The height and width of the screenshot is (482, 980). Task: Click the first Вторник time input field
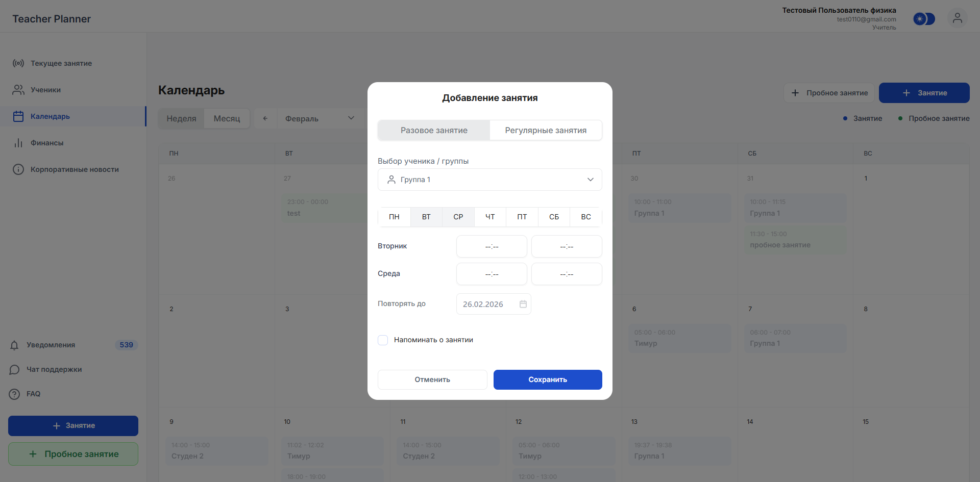pos(491,246)
